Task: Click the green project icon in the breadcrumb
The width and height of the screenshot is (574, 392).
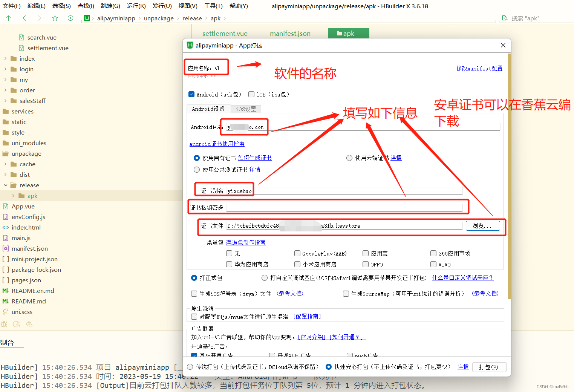Action: tap(87, 18)
